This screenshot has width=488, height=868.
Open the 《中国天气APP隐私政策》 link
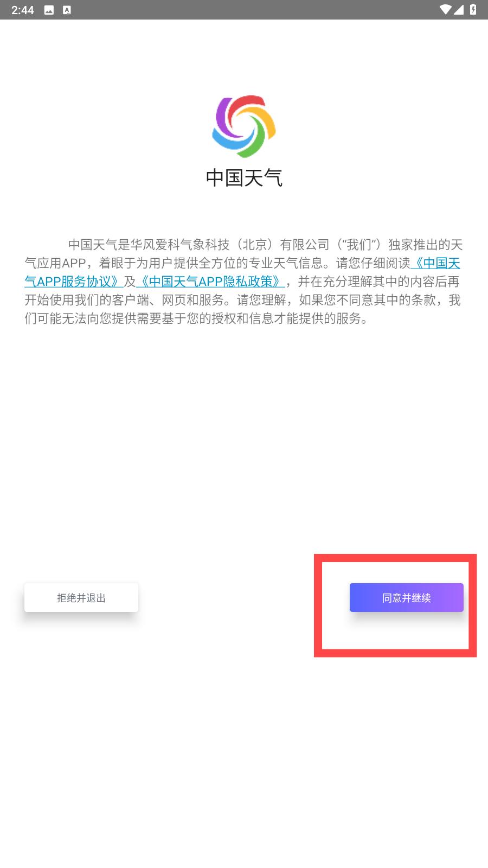pos(210,282)
